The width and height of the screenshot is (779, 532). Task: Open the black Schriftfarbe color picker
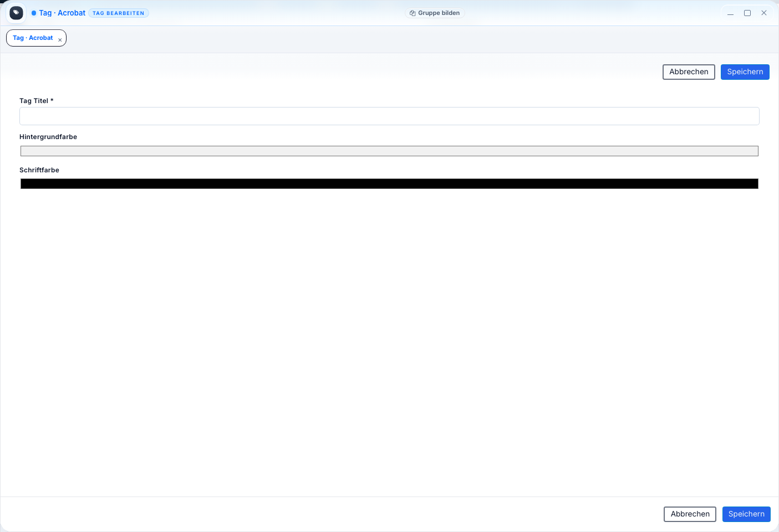click(x=389, y=184)
